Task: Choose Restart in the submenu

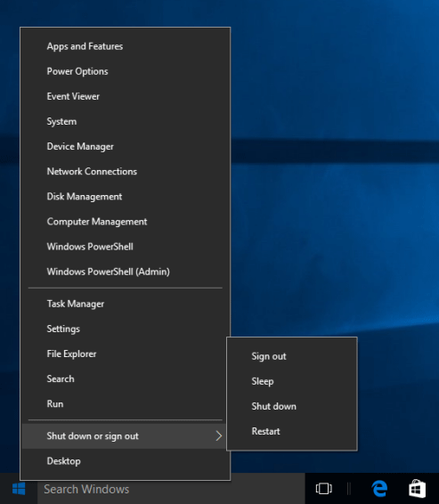Action: click(292, 432)
